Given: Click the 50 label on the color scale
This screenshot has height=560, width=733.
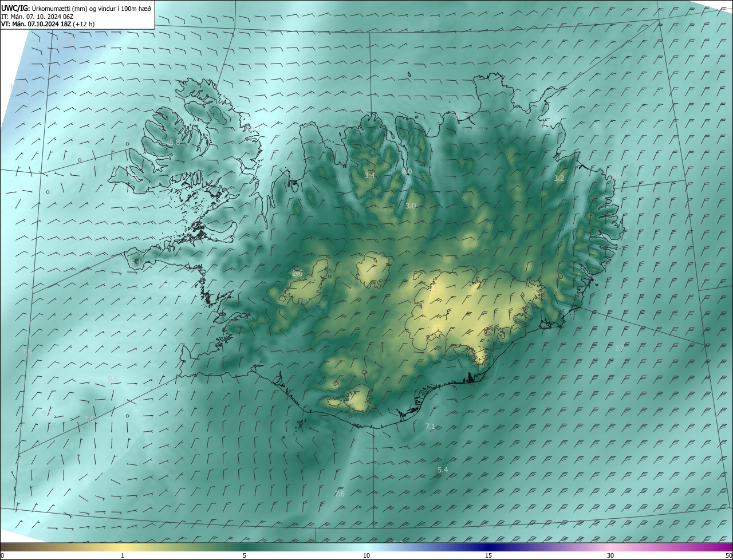Looking at the screenshot, I should click(x=728, y=555).
